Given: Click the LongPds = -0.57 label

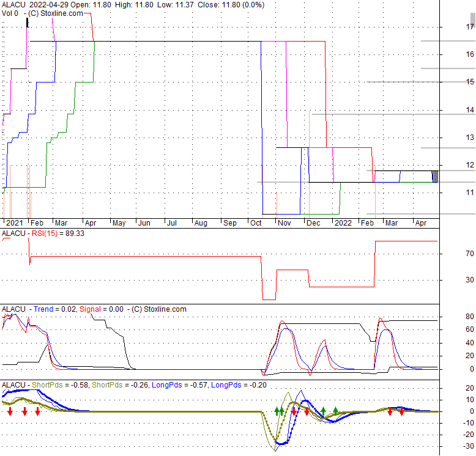Looking at the screenshot, I should (179, 385).
